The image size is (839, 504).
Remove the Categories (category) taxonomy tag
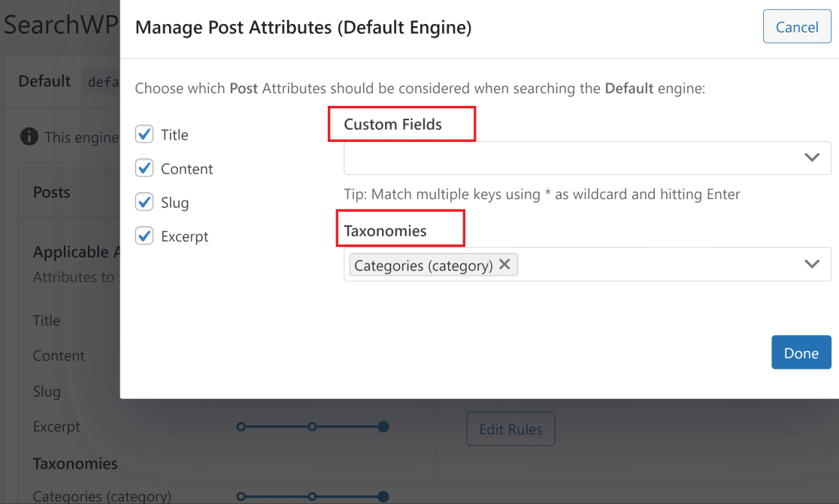(504, 264)
